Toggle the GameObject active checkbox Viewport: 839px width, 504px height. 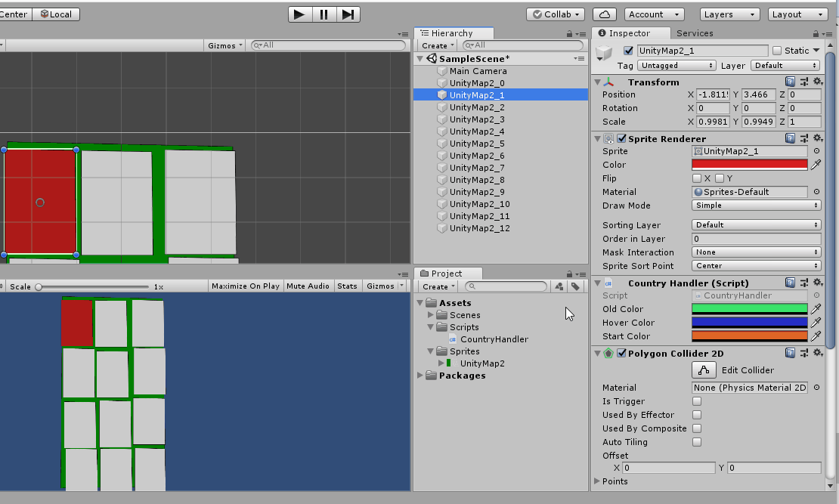628,51
